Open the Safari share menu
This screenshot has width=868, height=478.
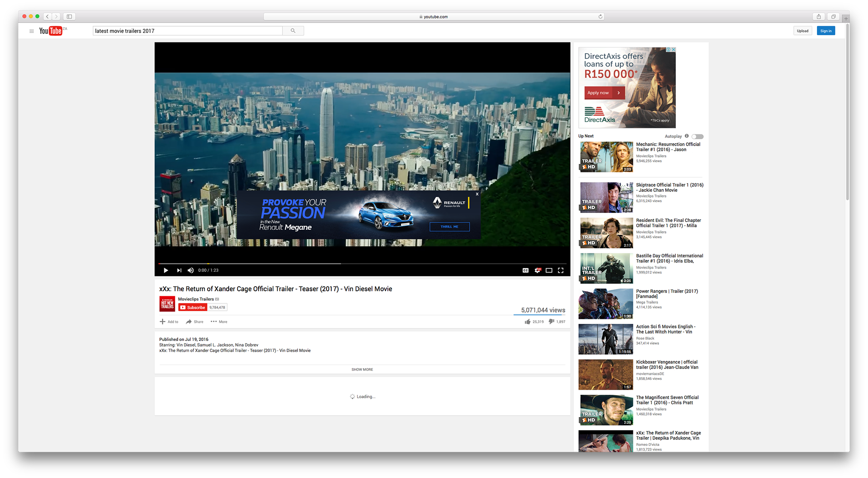pyautogui.click(x=818, y=17)
